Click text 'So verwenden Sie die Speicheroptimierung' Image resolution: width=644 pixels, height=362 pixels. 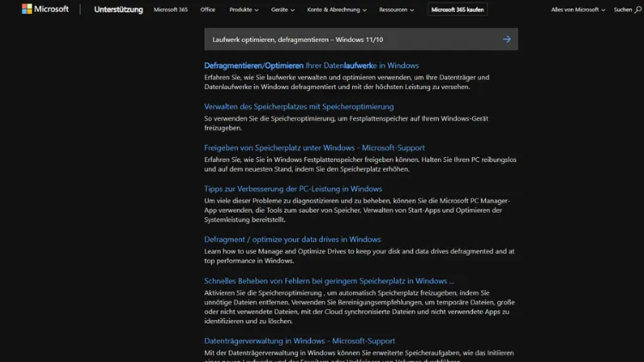coord(270,118)
